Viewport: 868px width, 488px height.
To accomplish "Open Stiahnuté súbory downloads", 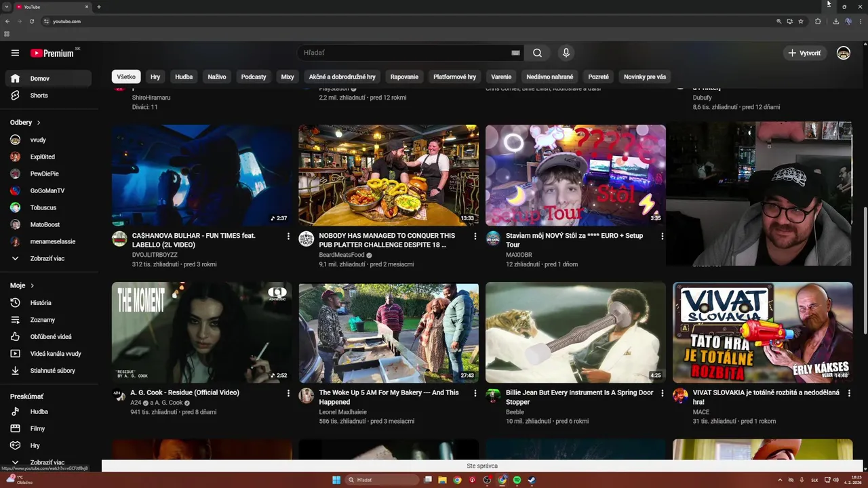I will pyautogui.click(x=47, y=371).
